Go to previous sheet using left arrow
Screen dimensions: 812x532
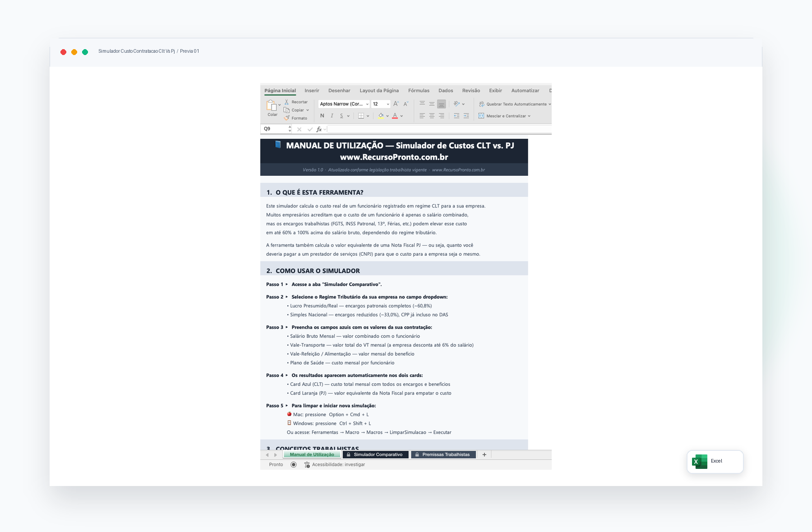(267, 455)
